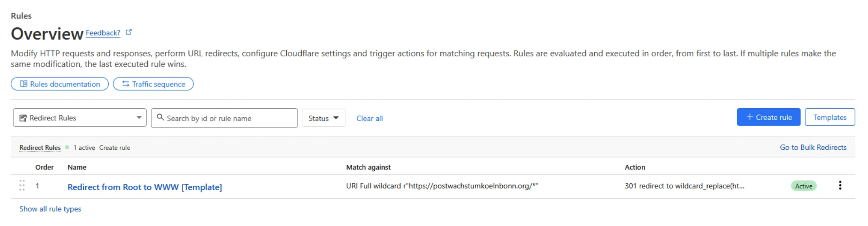This screenshot has height=226, width=868.
Task: Click the three-dot menu for the redirect rule
Action: click(840, 185)
